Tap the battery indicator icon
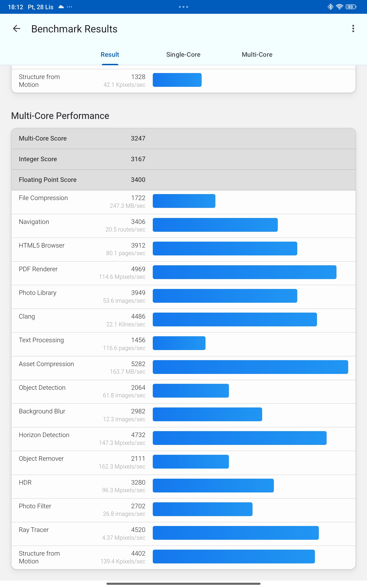Screen dimensions: 367x588 (351, 7)
